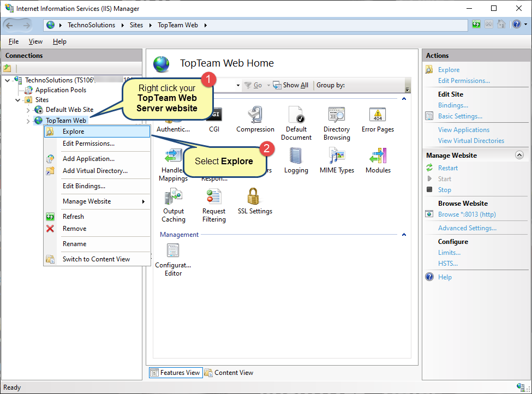This screenshot has width=532, height=394.
Task: Click the Create New Connection icon in Connections
Action: click(8, 68)
